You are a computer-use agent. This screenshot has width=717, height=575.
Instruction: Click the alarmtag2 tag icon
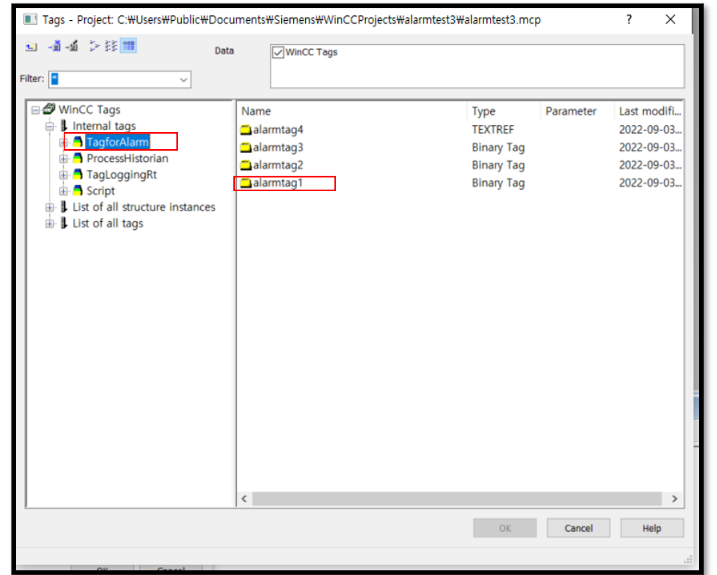[246, 165]
